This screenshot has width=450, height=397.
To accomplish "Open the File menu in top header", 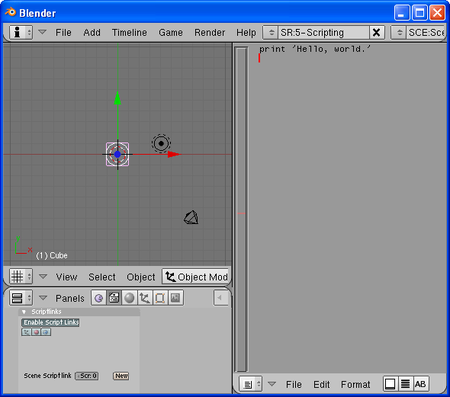I will (x=63, y=32).
